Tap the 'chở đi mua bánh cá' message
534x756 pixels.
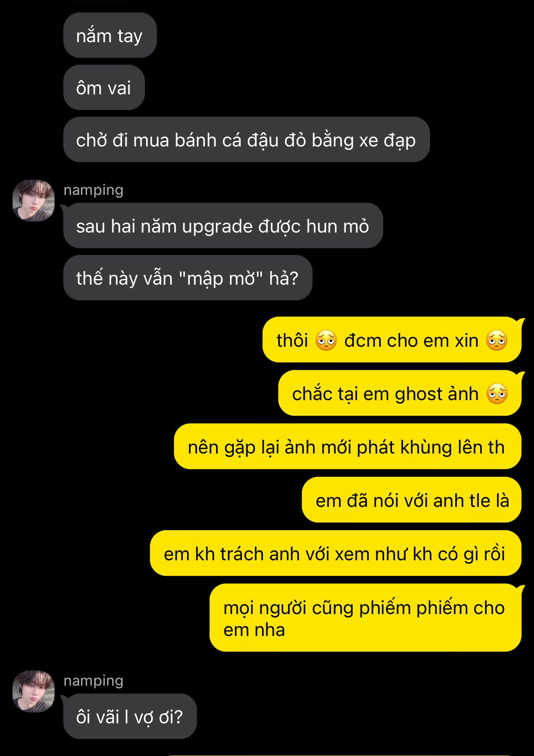click(x=246, y=139)
